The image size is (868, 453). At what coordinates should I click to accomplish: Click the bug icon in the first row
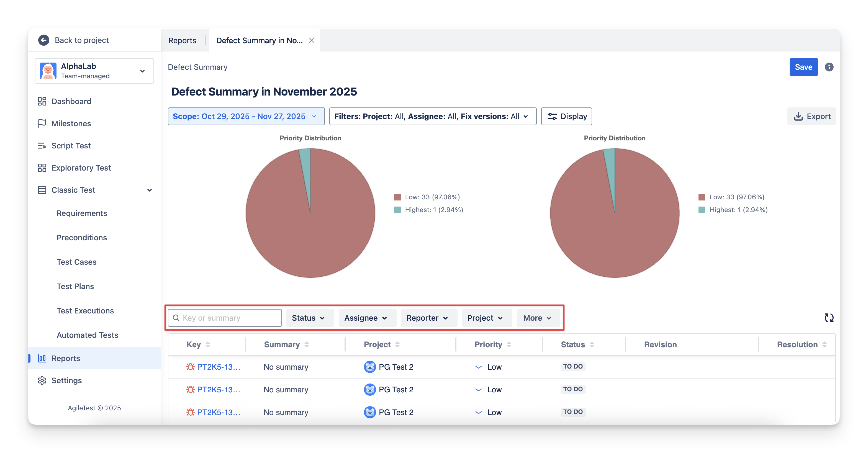(x=190, y=367)
